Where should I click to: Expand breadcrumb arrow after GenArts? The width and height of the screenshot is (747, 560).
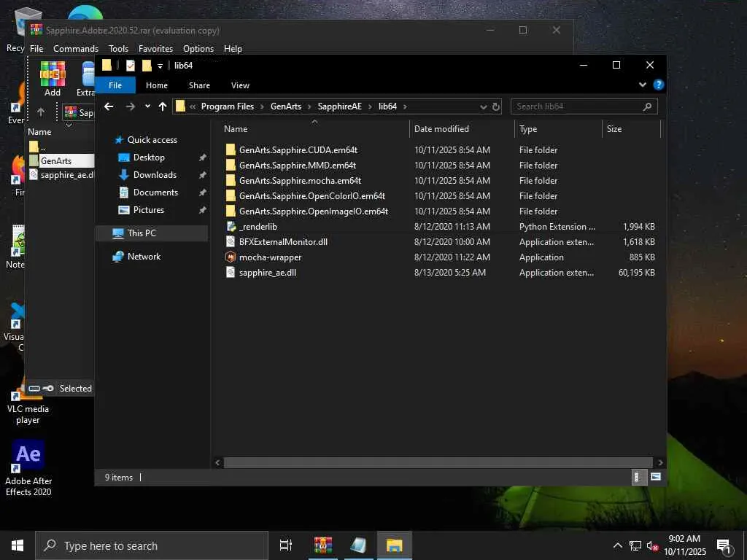pos(309,106)
